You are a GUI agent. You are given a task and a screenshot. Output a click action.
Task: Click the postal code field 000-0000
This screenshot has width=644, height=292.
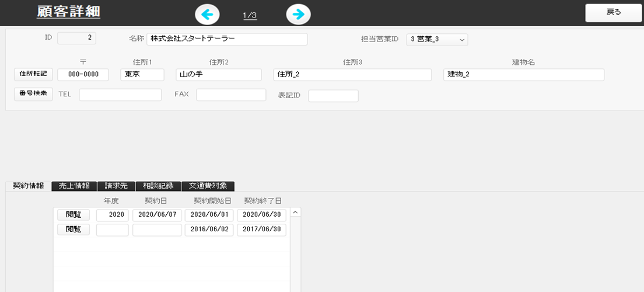point(83,75)
